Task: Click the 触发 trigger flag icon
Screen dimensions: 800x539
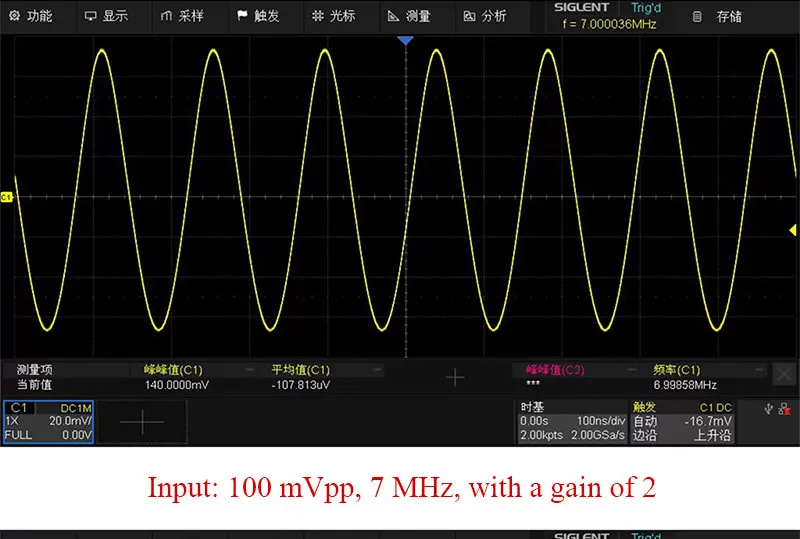Action: [242, 16]
